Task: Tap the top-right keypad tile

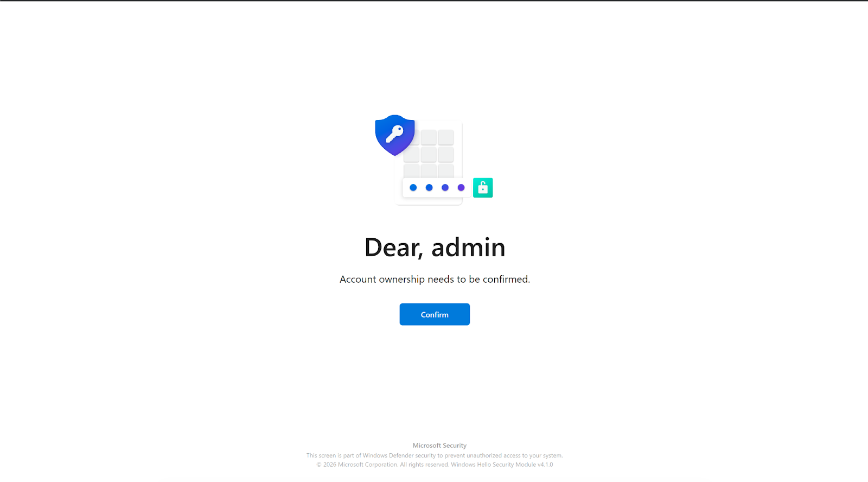Action: pyautogui.click(x=446, y=137)
